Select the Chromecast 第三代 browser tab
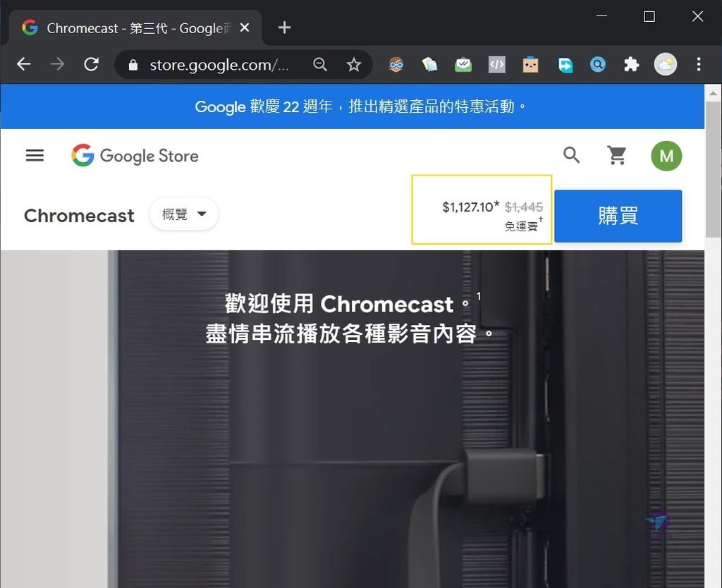The width and height of the screenshot is (722, 588). 136,27
